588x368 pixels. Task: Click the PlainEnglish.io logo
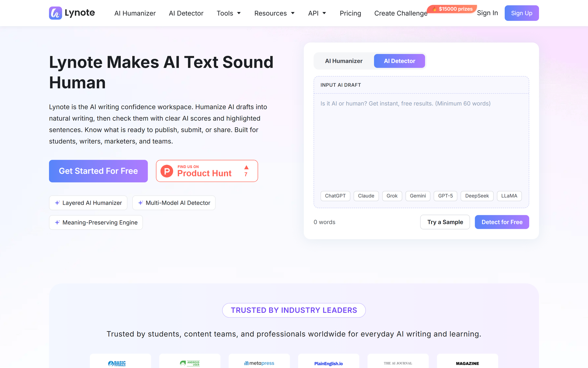point(329,363)
